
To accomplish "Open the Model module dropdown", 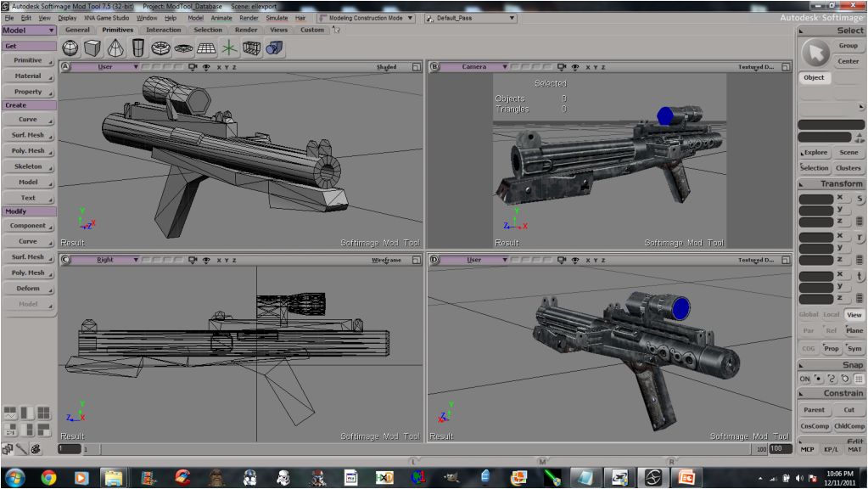I will (x=29, y=31).
